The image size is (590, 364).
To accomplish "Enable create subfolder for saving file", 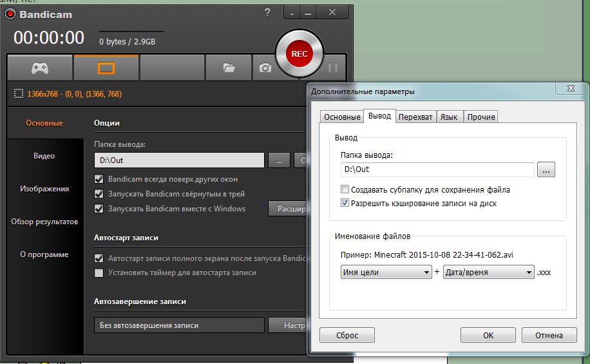I will (345, 189).
